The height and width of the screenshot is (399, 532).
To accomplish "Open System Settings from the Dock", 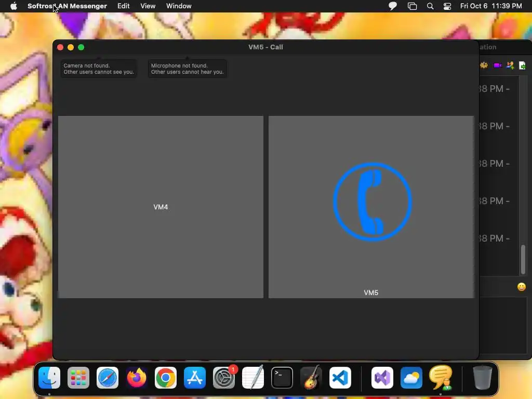I will tap(224, 378).
